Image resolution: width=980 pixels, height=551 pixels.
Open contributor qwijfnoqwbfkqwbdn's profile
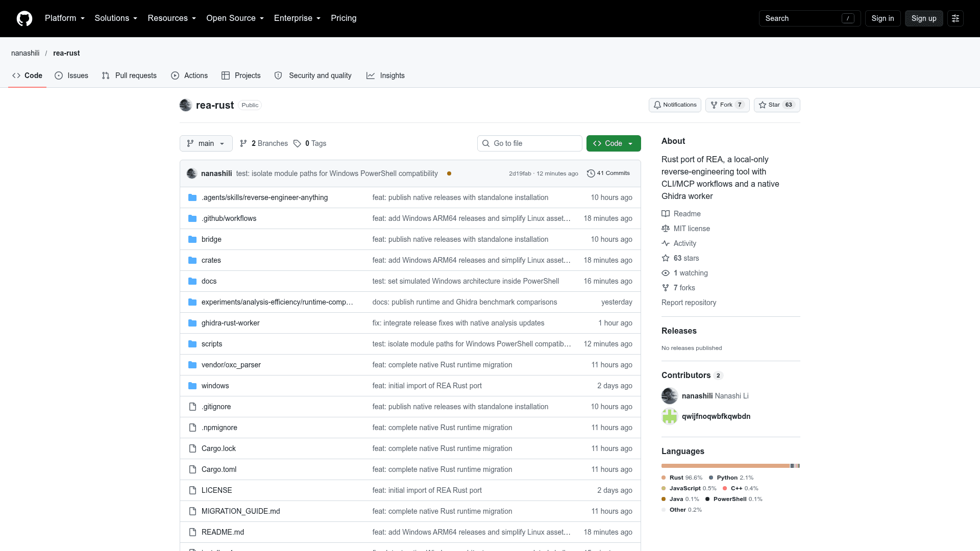coord(716,416)
